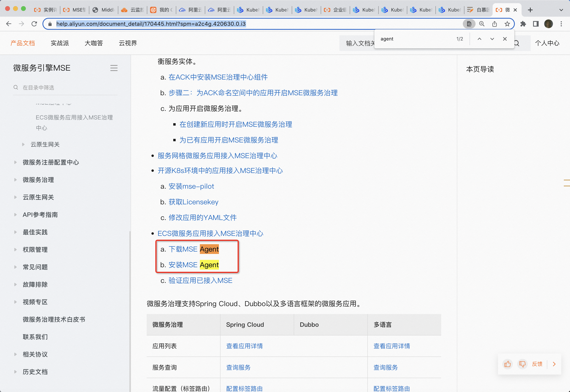Open link 服务网格微服务应用接入MSE治理中心
Viewport: 570px width, 392px height.
pyautogui.click(x=217, y=156)
